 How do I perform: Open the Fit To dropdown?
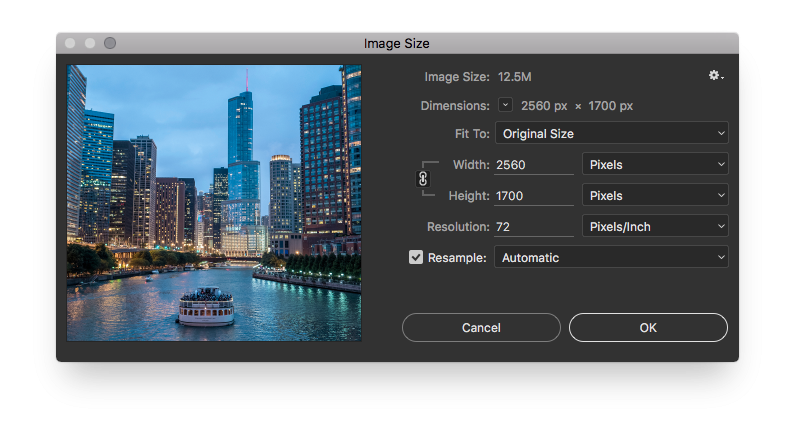pyautogui.click(x=611, y=133)
